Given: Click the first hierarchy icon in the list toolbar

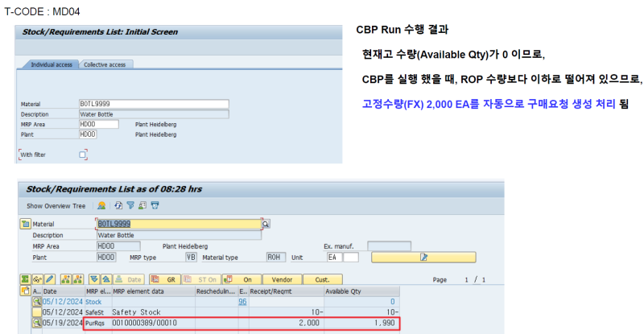Looking at the screenshot, I should click(65, 279).
